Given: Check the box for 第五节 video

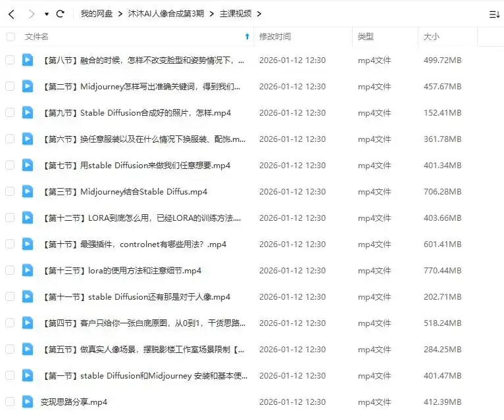Looking at the screenshot, I should (x=10, y=350).
